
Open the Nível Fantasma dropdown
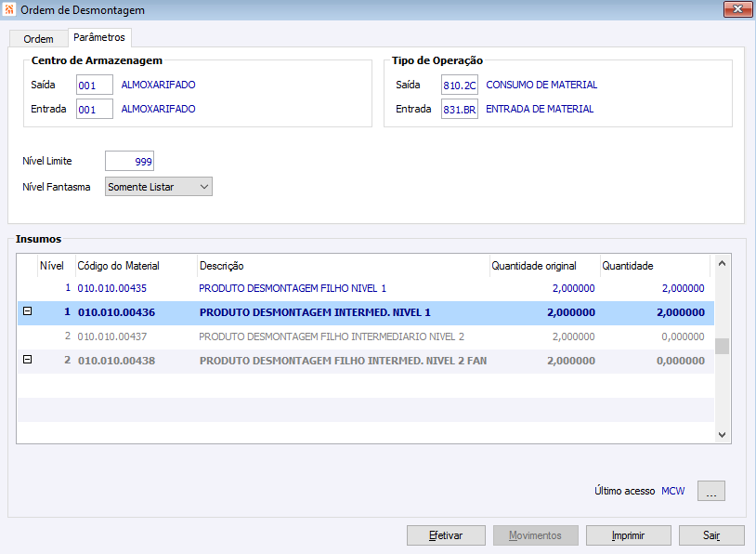(159, 187)
